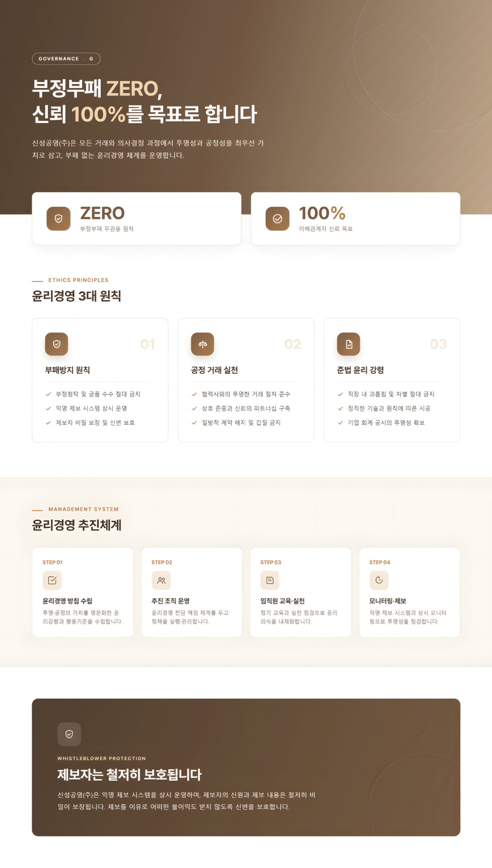Click the people icon under STEP 02
Screen dimensions: 492x868
point(161,580)
